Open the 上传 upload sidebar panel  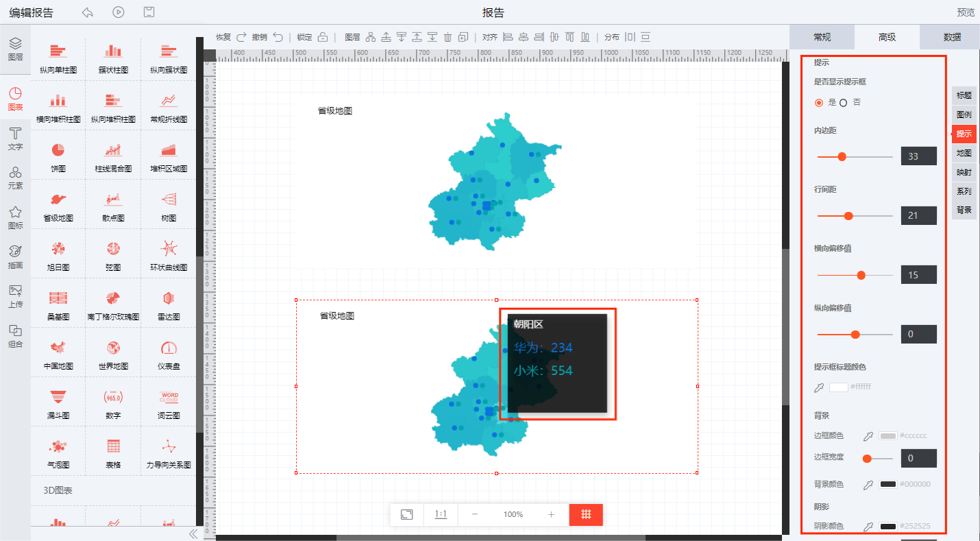15,296
